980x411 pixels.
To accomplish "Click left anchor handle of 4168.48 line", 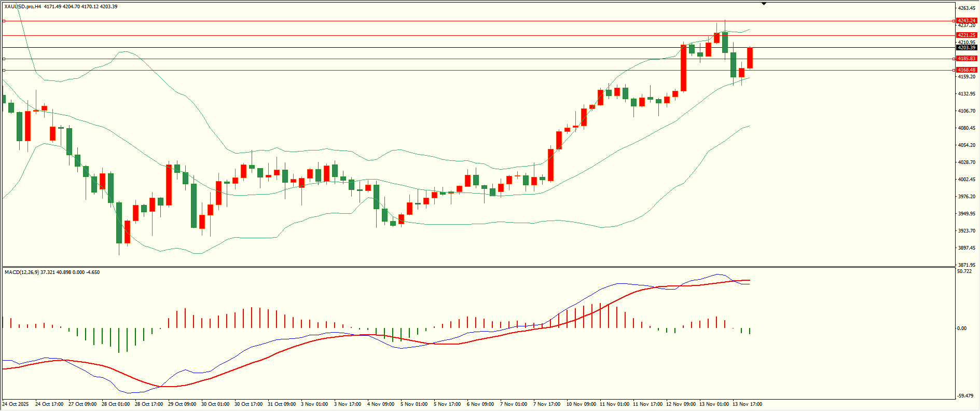I will coord(4,70).
